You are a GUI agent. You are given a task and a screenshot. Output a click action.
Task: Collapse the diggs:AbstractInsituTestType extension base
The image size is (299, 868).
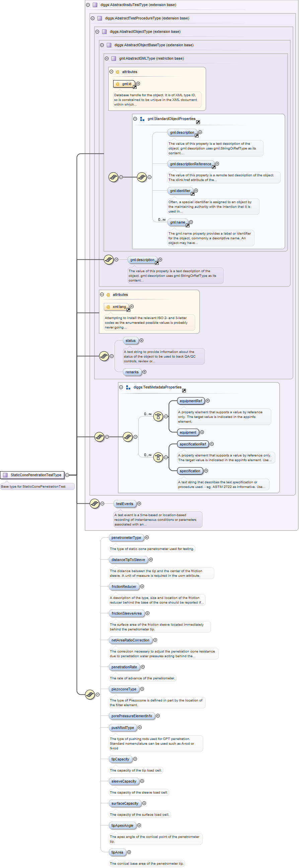click(x=88, y=5)
